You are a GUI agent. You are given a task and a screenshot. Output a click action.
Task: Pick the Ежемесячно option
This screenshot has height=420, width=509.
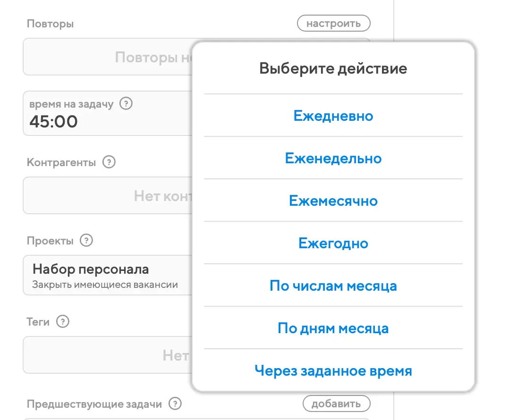click(333, 201)
